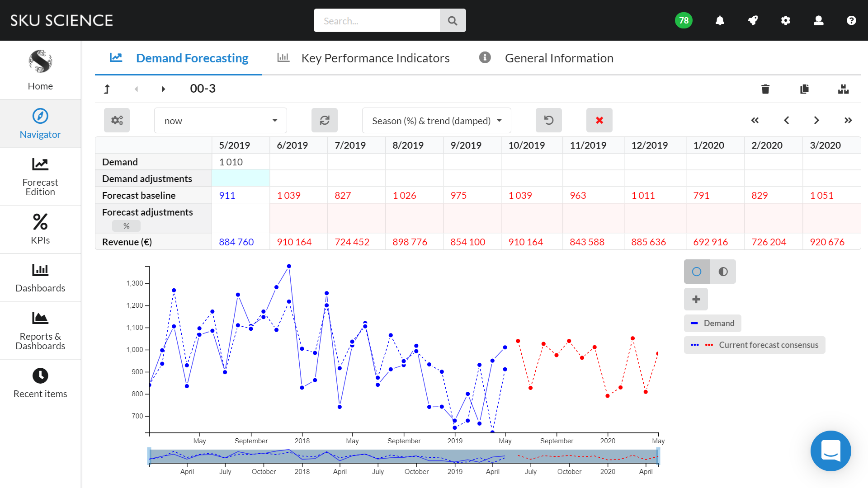The width and height of the screenshot is (868, 488).
Task: Select the Demand adjustments cell for 5/2019
Action: pos(241,178)
